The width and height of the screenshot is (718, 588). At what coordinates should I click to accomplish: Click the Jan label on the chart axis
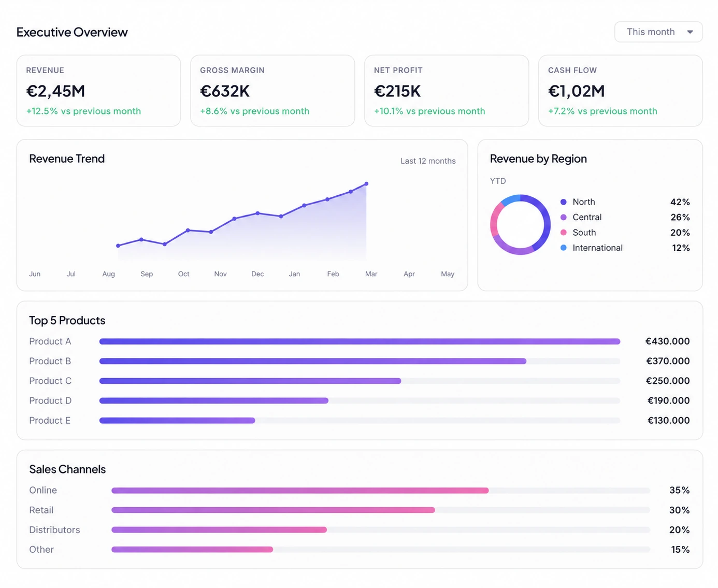[x=294, y=274]
